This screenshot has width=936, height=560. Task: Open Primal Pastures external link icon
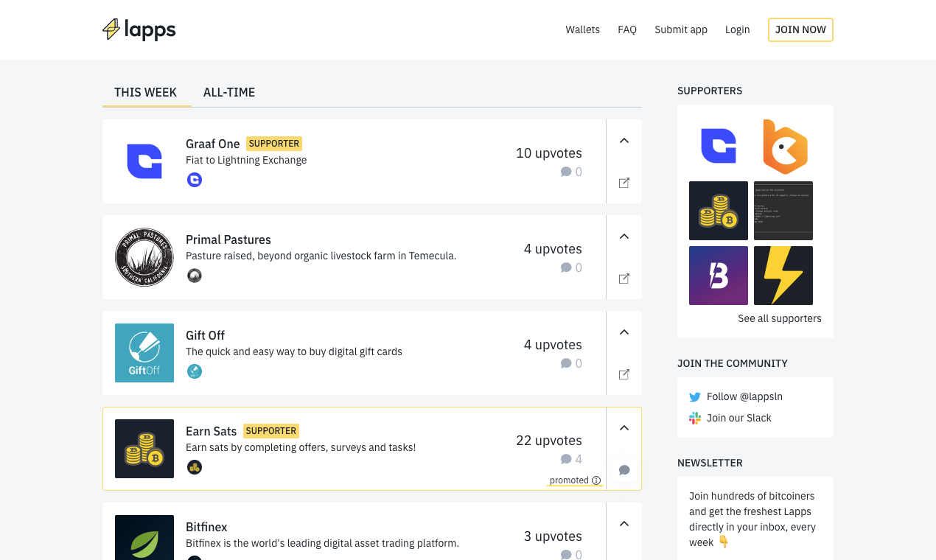click(x=624, y=279)
